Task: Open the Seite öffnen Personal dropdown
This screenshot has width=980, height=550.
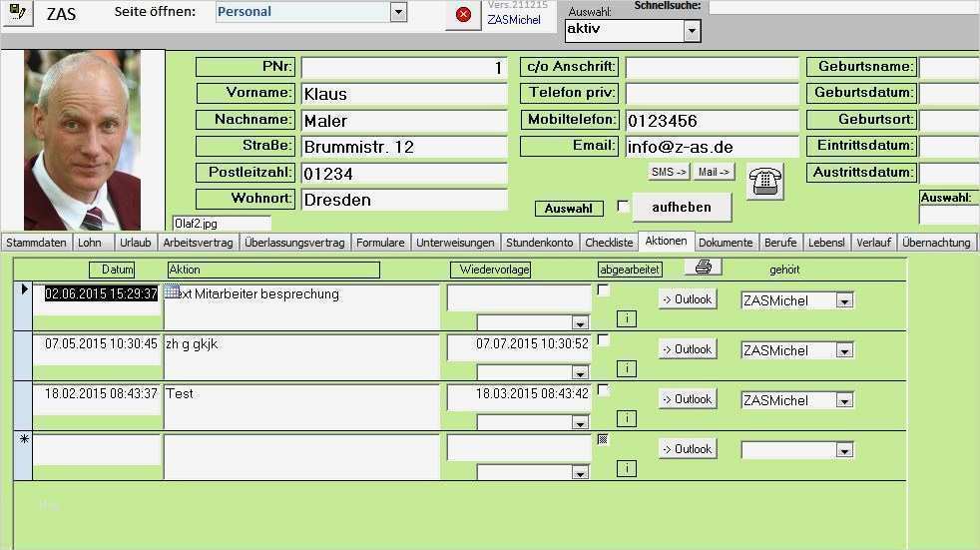Action: [398, 12]
